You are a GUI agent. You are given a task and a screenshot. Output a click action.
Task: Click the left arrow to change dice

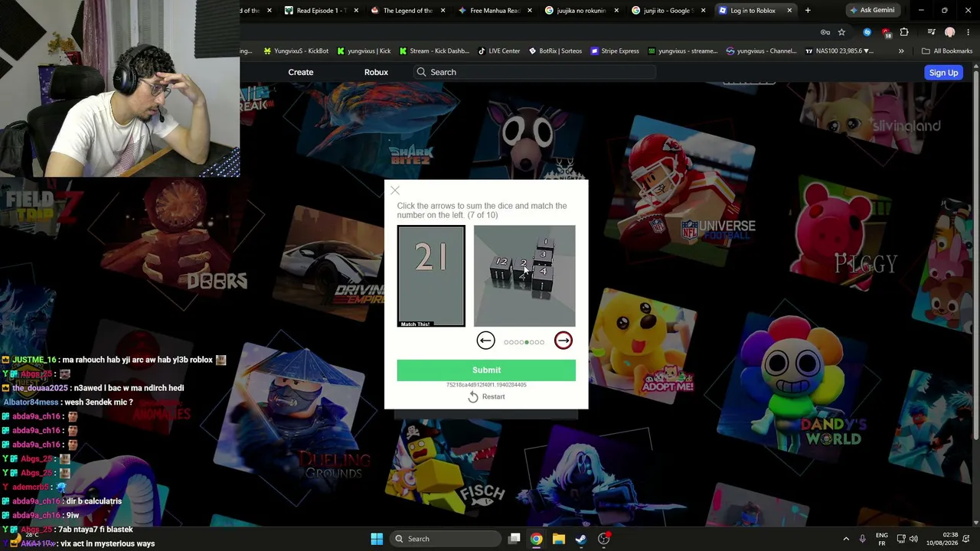click(x=485, y=341)
